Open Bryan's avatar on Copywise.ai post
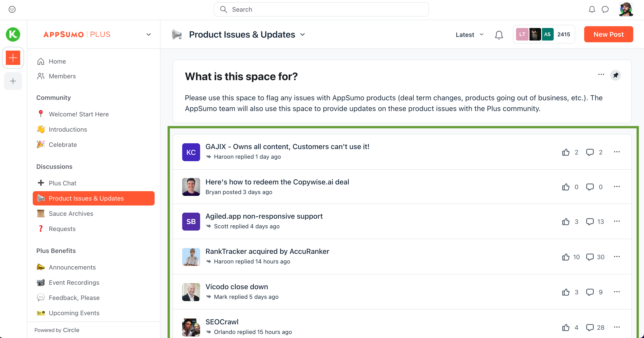The height and width of the screenshot is (338, 644). 191,187
